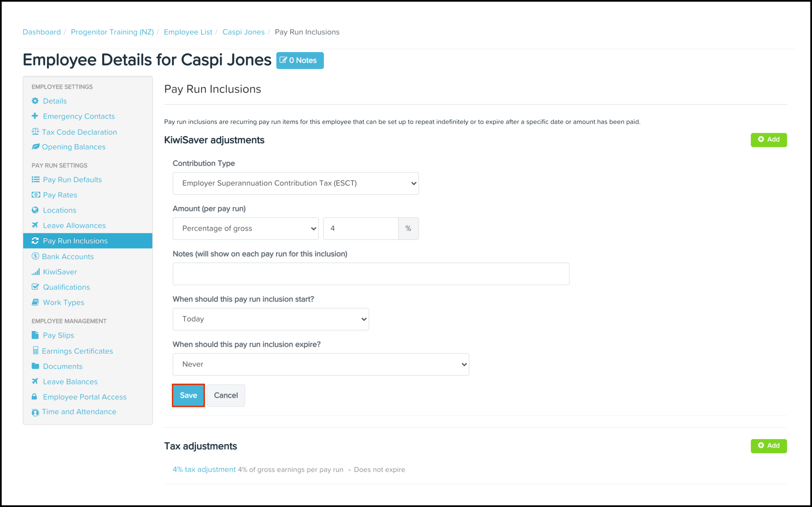Viewport: 812px width, 507px height.
Task: Open the Percentage of gross dropdown
Action: tap(245, 229)
